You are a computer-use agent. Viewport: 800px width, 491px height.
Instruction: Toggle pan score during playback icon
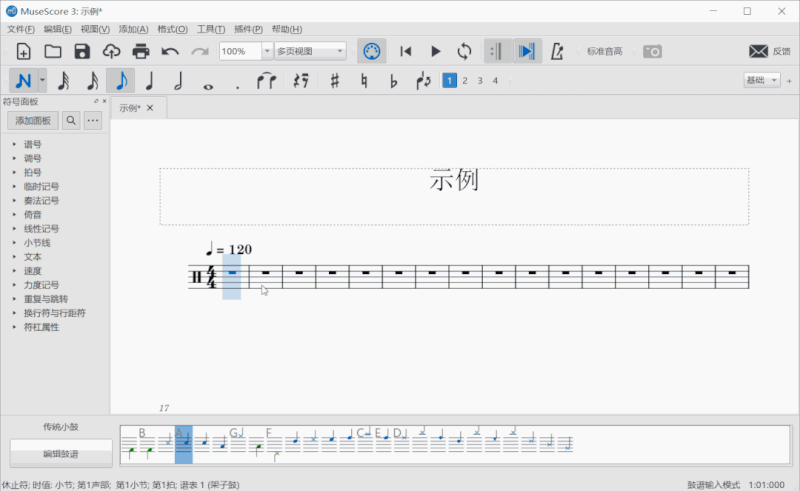tap(527, 52)
